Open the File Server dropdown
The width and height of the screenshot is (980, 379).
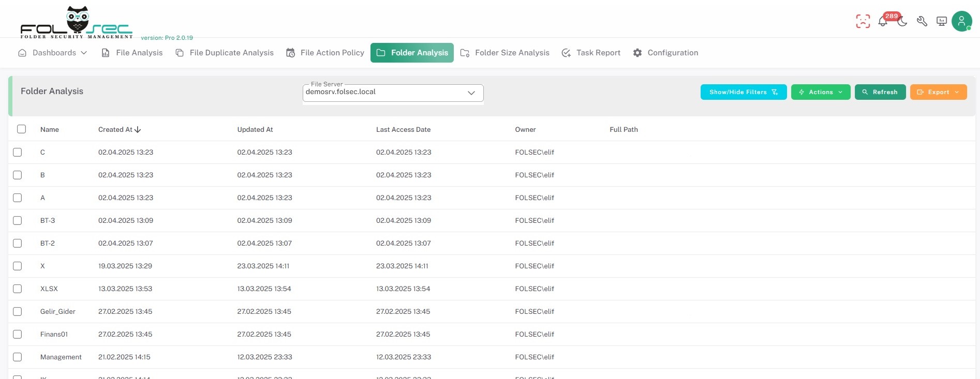coord(393,93)
